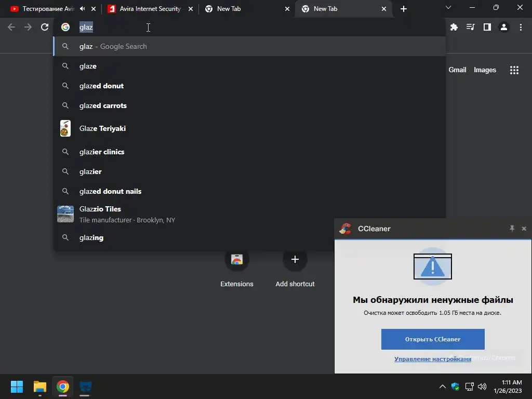Image resolution: width=532 pixels, height=399 pixels.
Task: Close the CCleaner notification popup
Action: (x=524, y=229)
